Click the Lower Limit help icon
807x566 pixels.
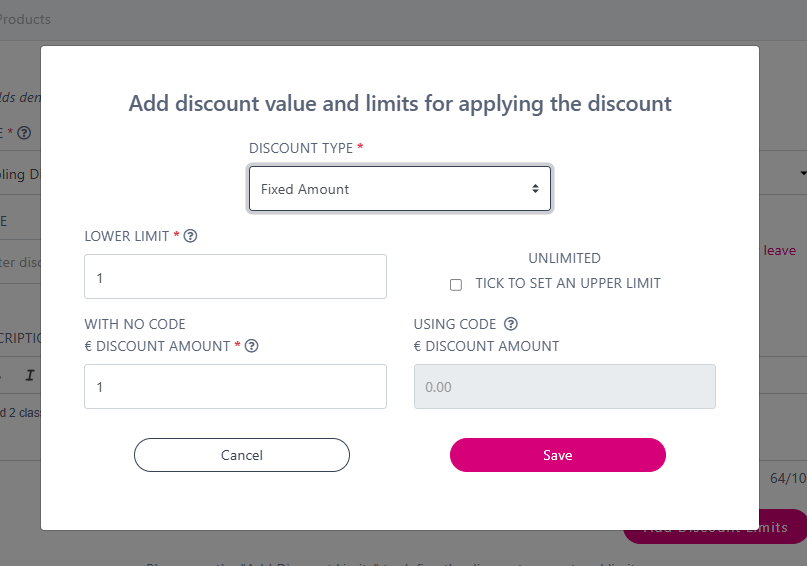click(x=190, y=237)
